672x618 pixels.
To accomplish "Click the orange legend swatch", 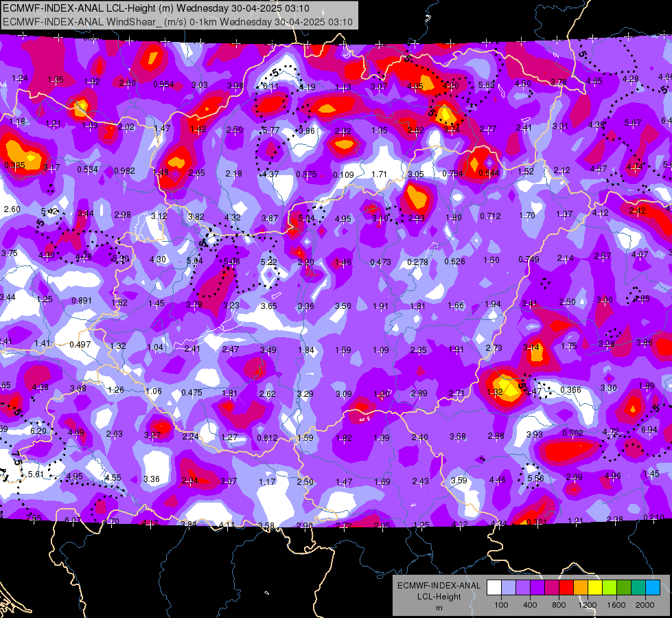I will pyautogui.click(x=581, y=588).
